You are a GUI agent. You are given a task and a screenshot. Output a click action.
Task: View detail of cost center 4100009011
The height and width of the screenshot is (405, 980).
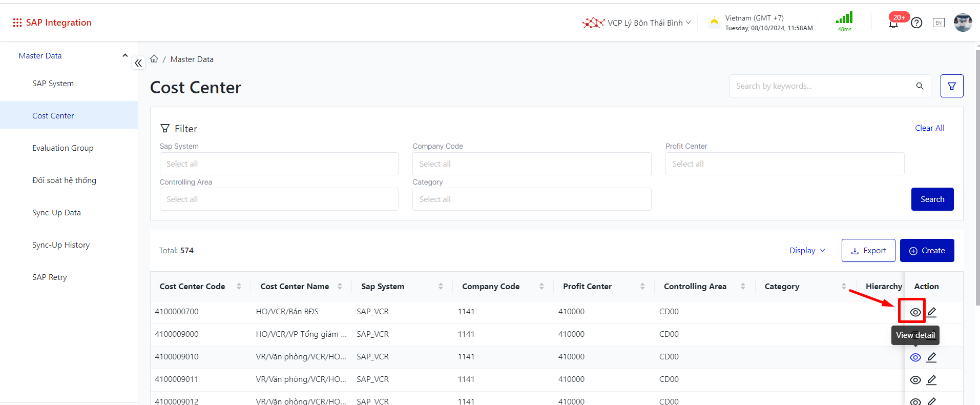point(915,380)
